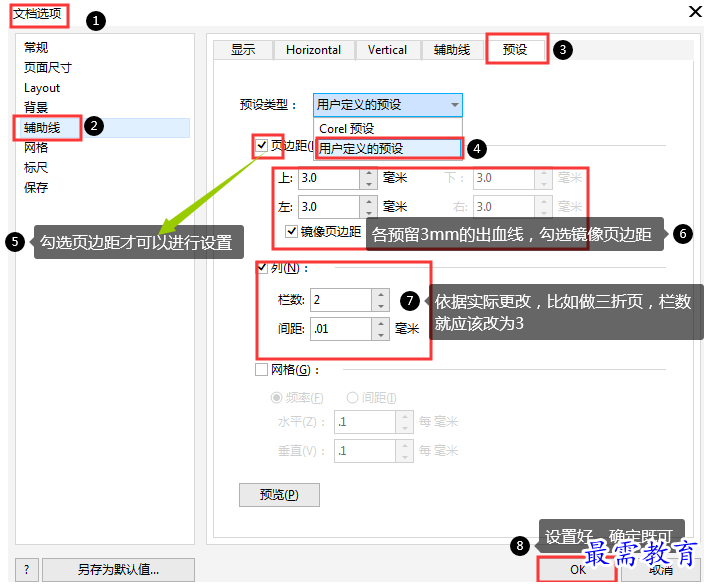Select Layout in the options tree
706x585 pixels.
[x=42, y=88]
